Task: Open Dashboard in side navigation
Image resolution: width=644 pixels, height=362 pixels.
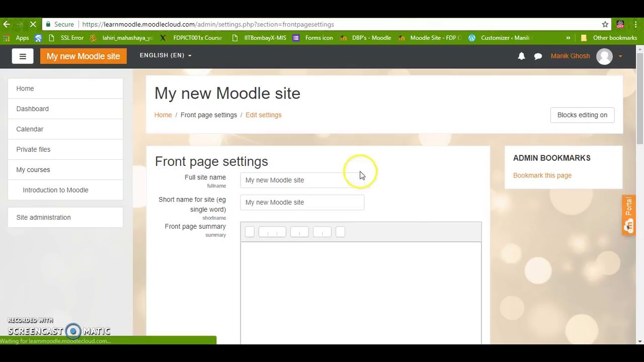Action: pos(65,109)
